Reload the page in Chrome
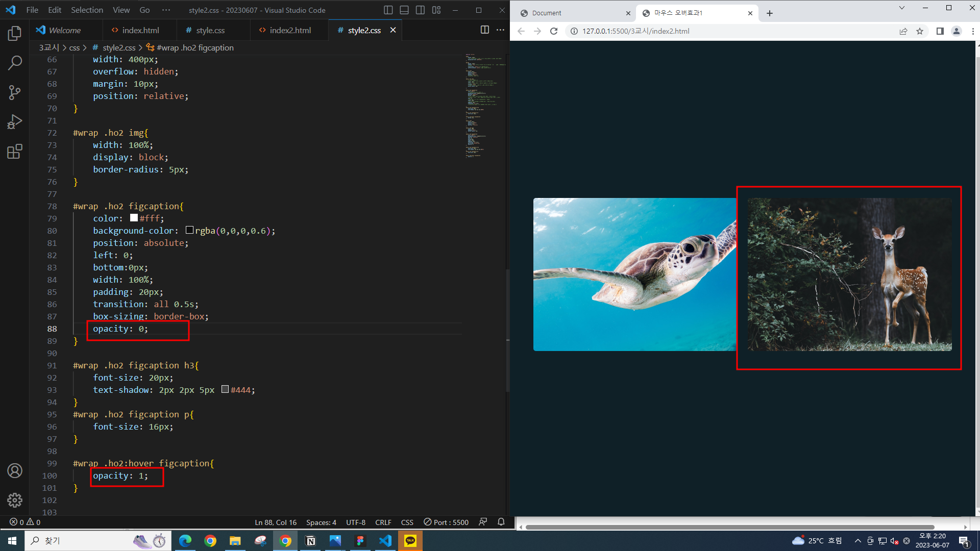Image resolution: width=980 pixels, height=551 pixels. (554, 31)
